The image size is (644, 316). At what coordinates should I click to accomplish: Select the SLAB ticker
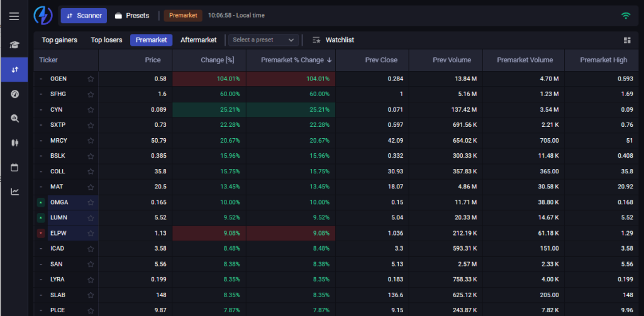point(58,295)
